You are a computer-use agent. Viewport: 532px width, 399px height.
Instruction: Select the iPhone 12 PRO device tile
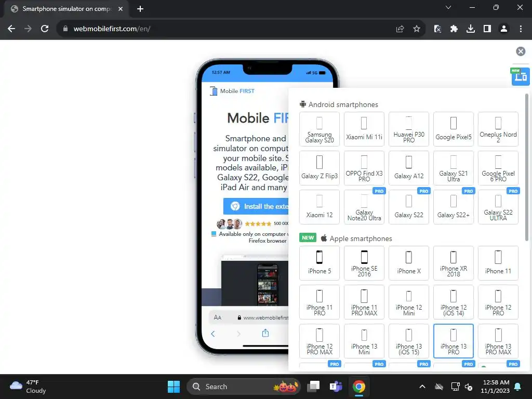[x=498, y=302]
